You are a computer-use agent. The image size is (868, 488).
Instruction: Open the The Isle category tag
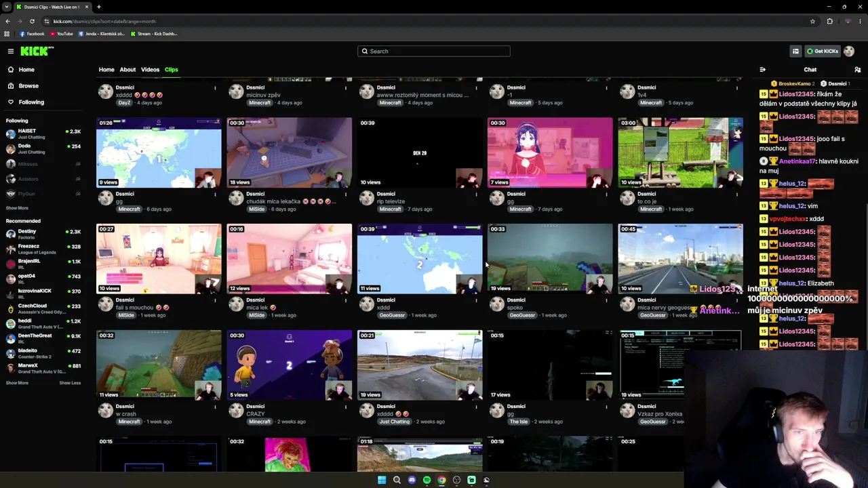click(x=519, y=422)
